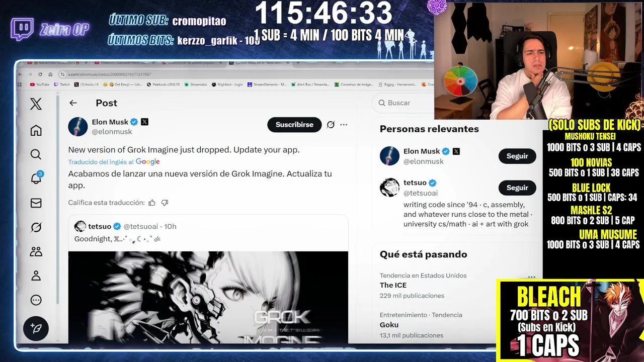Open a new browser tab with plus
Viewport: 644px width, 362px height.
298,63
